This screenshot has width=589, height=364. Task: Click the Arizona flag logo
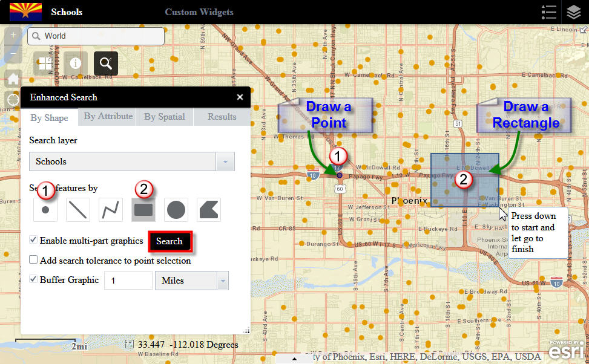click(x=25, y=12)
